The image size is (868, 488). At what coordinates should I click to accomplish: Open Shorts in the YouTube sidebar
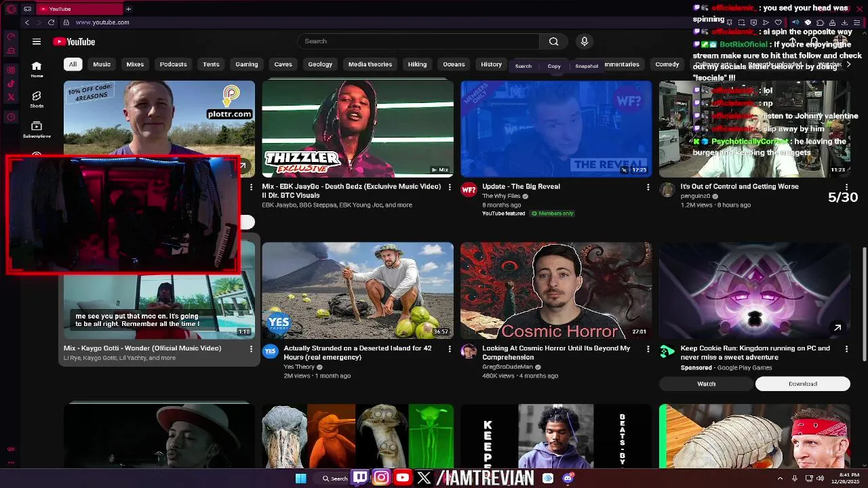37,100
